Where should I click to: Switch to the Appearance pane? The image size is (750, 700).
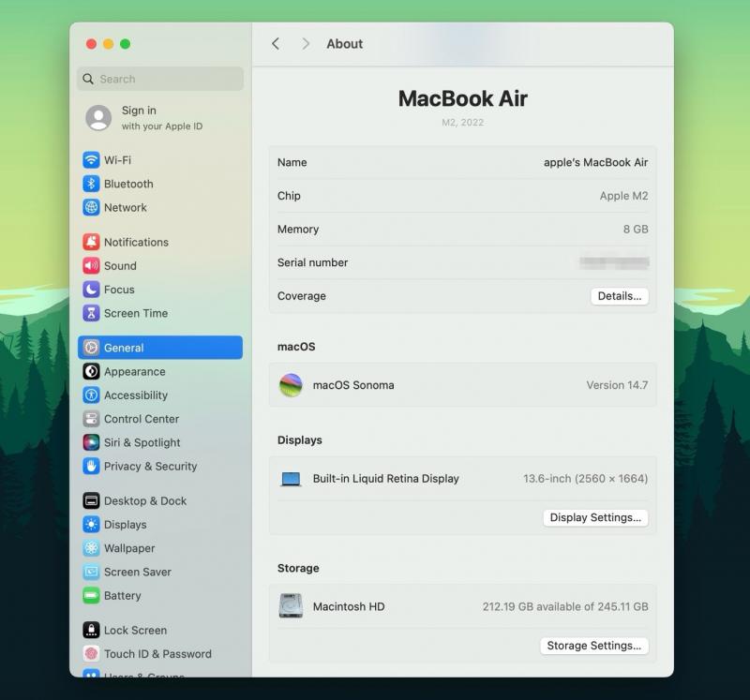[160, 371]
